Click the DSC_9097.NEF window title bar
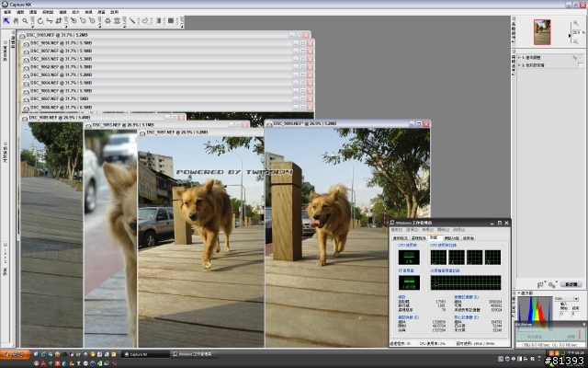 pyautogui.click(x=202, y=132)
